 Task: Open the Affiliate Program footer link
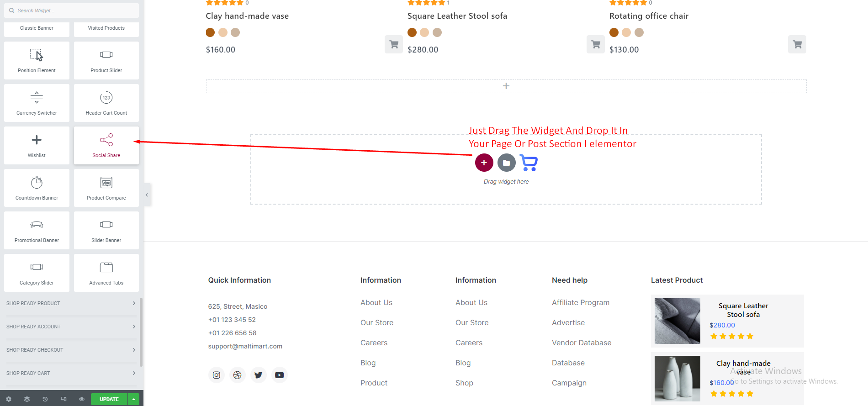[x=580, y=302]
